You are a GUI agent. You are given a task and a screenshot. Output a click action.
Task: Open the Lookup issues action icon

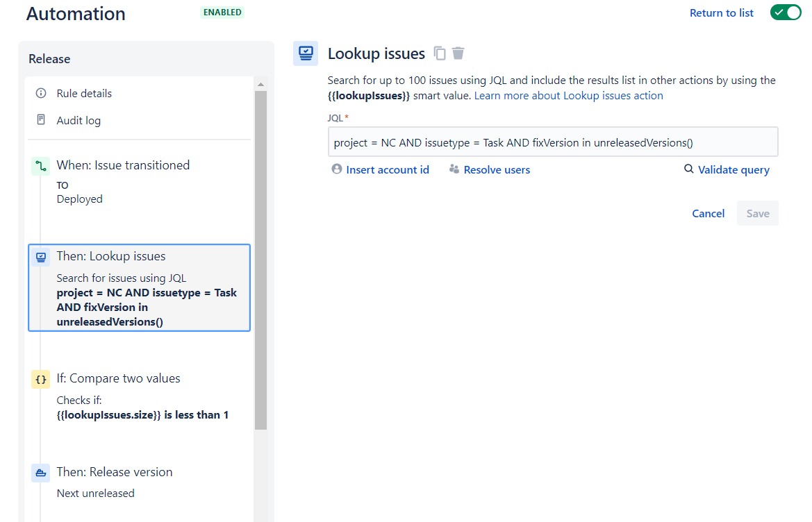click(305, 53)
